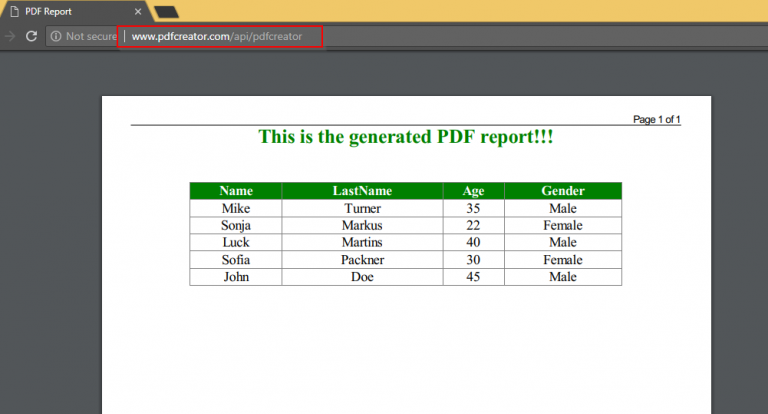Select the Mike cell in table
Screen dimensions: 768x414
(236, 208)
